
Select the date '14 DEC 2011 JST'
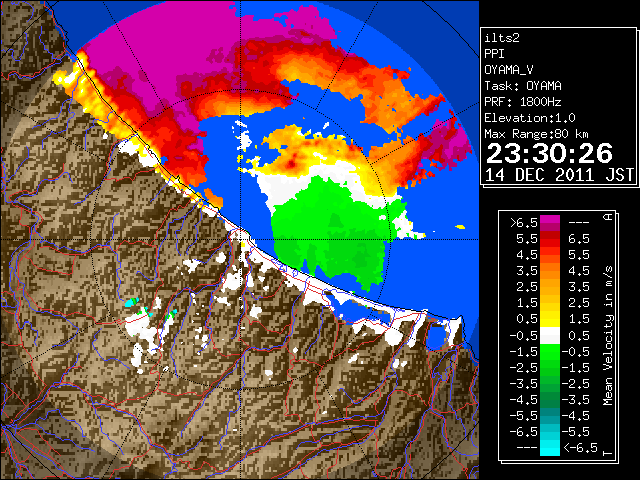[559, 175]
